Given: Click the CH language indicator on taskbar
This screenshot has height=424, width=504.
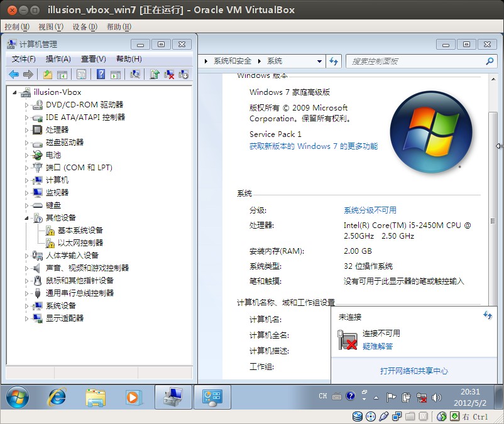Looking at the screenshot, I should click(x=323, y=396).
